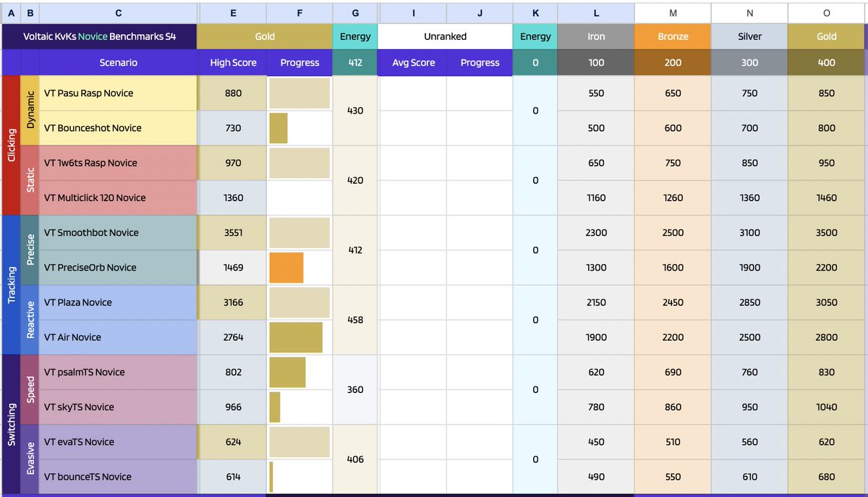The height and width of the screenshot is (497, 868).
Task: Select VT Multiclick 120 Novice scenario cell
Action: [x=118, y=197]
